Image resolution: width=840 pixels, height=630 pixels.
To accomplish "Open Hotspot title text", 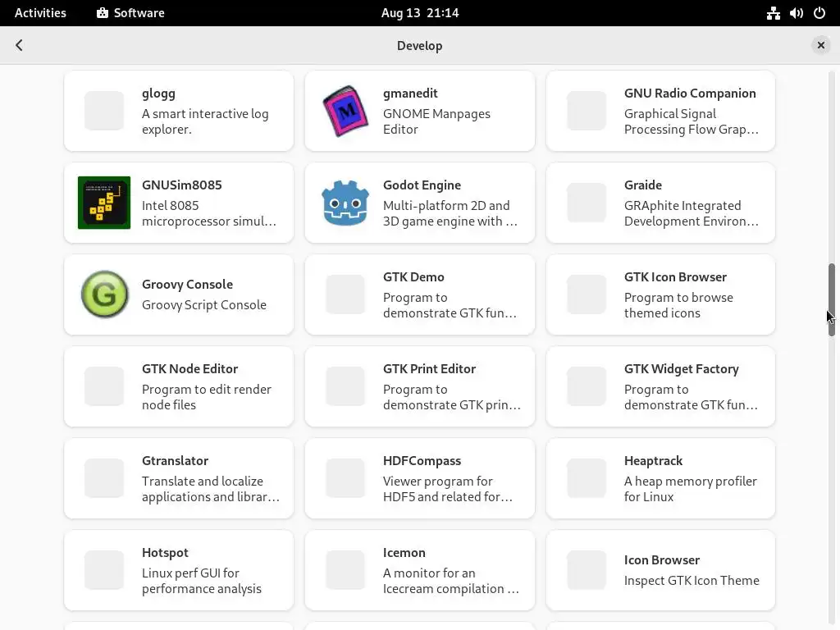I will click(x=165, y=553).
